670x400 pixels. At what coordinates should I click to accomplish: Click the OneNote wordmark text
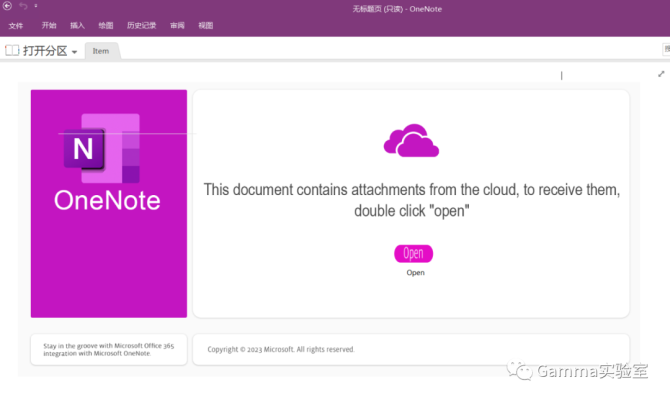(107, 200)
